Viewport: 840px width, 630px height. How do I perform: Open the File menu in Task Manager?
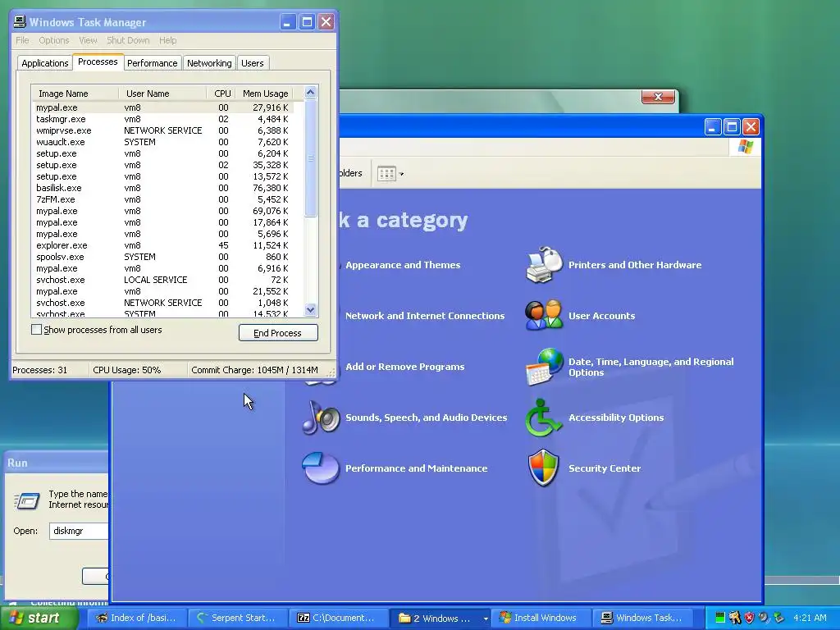click(22, 40)
